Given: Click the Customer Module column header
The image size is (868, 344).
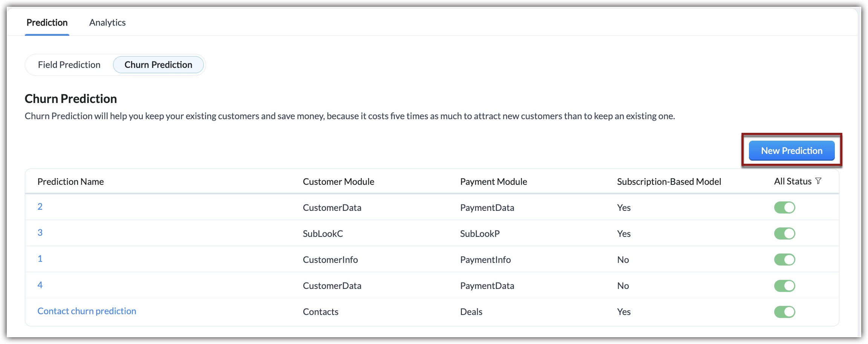Looking at the screenshot, I should (x=338, y=182).
